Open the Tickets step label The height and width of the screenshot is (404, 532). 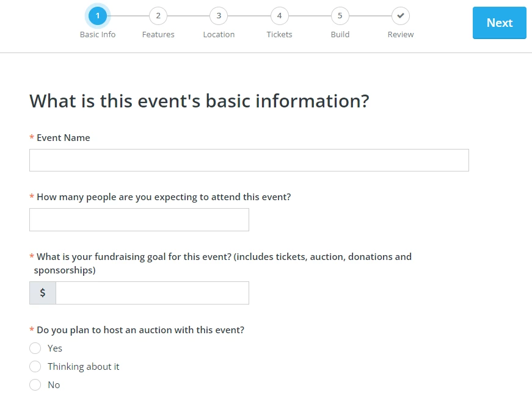tap(279, 34)
